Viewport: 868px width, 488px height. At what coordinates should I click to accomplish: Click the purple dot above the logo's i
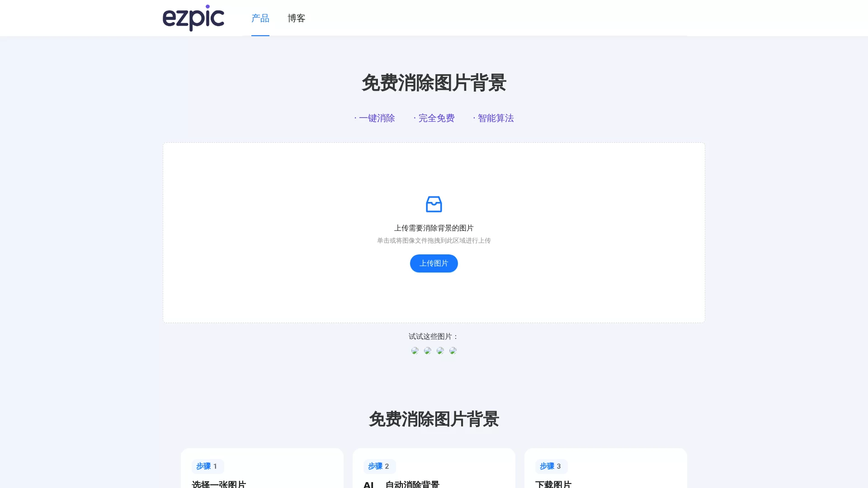(x=207, y=6)
